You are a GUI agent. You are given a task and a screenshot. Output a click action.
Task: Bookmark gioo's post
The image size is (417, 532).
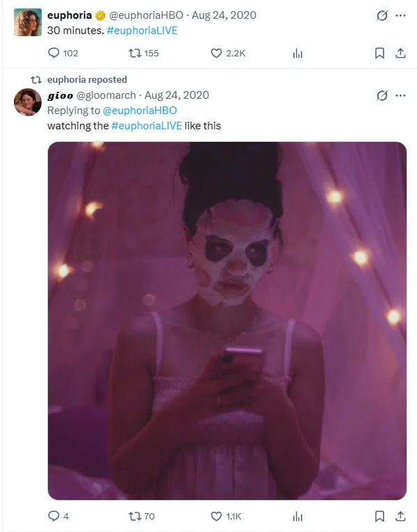(x=379, y=516)
